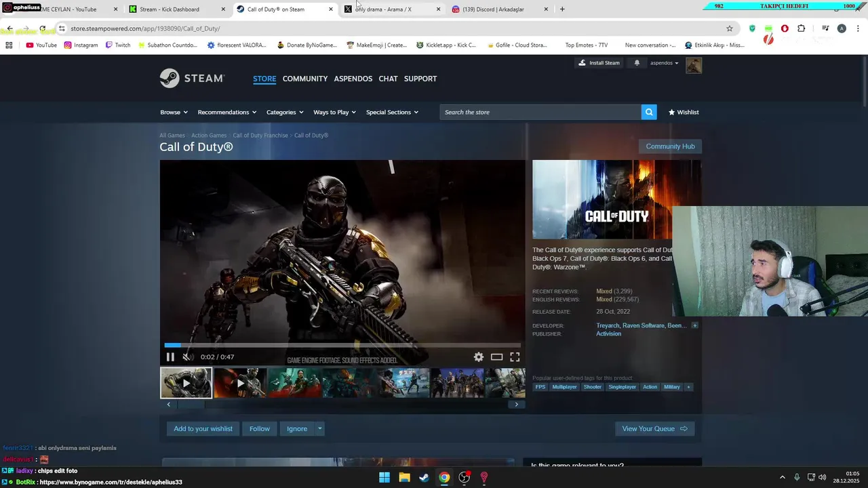Open the Chrome apps grid icon

pos(9,45)
